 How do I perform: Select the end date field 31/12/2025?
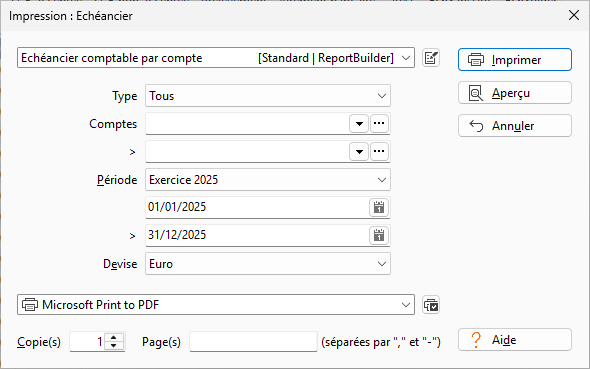(257, 235)
